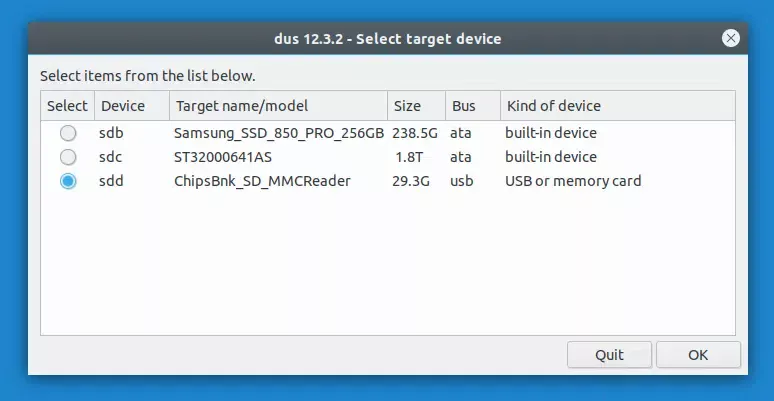Select the sdc radio button
Viewport: 774px width, 401px height.
[x=68, y=157]
